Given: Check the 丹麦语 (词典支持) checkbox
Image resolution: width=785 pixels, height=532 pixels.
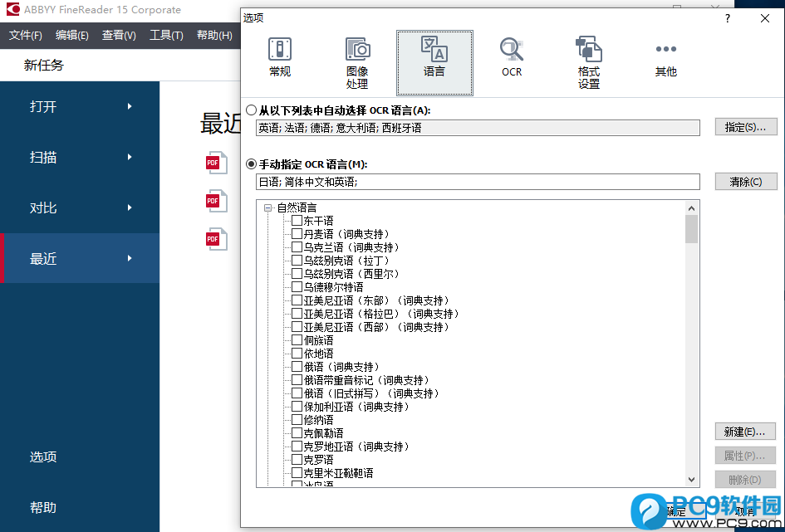Looking at the screenshot, I should (x=297, y=233).
